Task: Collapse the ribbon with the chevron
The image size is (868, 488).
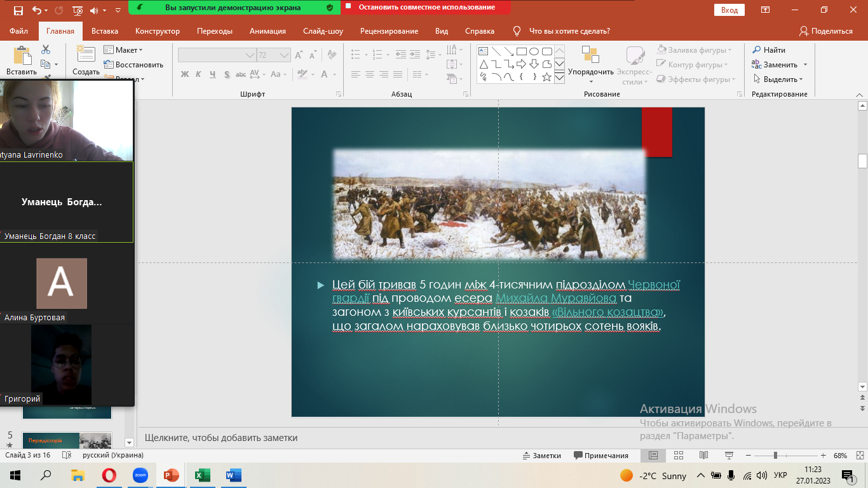Action: [860, 94]
